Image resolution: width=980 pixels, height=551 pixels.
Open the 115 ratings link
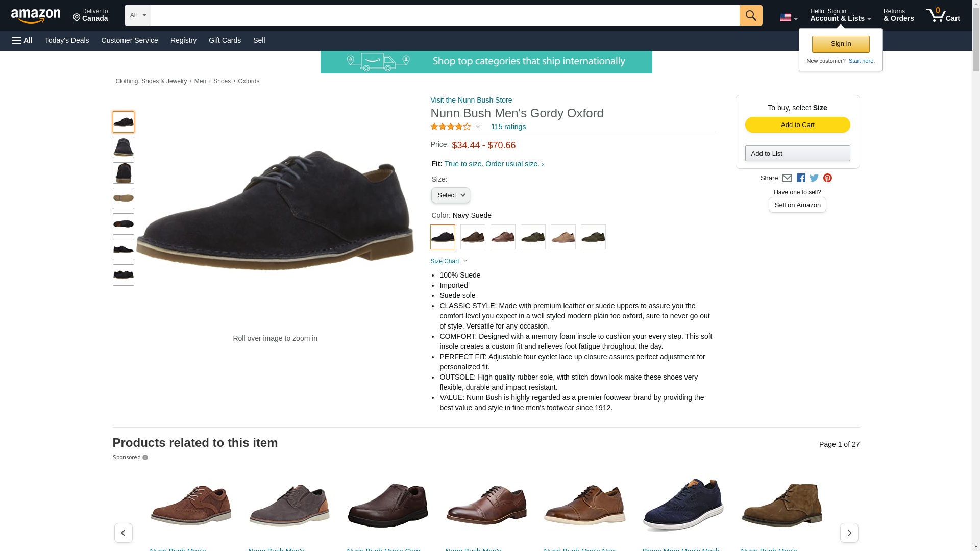(x=508, y=127)
